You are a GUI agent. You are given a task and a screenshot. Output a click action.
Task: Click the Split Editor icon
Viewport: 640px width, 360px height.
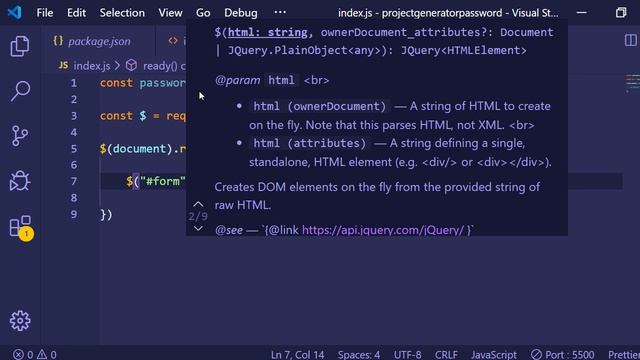tap(631, 40)
